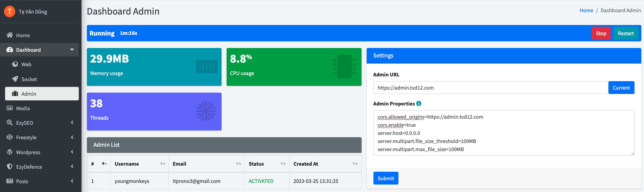644x192 pixels.
Task: Click the EzyDefence shield icon
Action: tap(10, 167)
